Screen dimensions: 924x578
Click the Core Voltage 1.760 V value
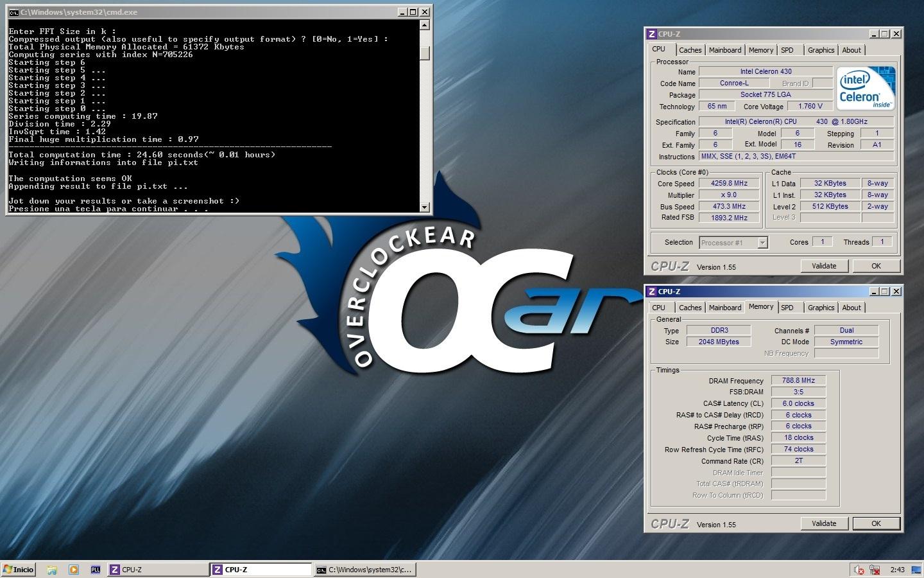(x=810, y=106)
